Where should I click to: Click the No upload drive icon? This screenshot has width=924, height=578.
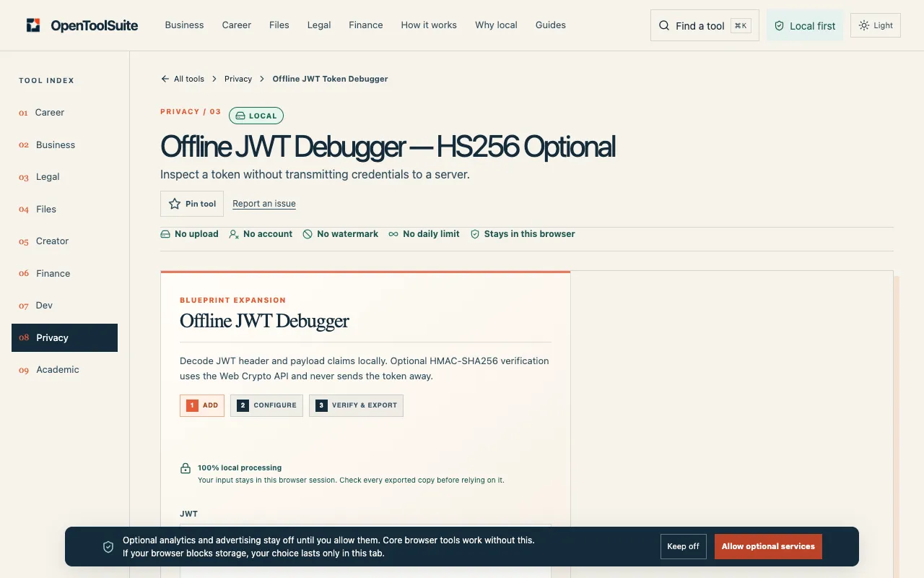(x=165, y=234)
